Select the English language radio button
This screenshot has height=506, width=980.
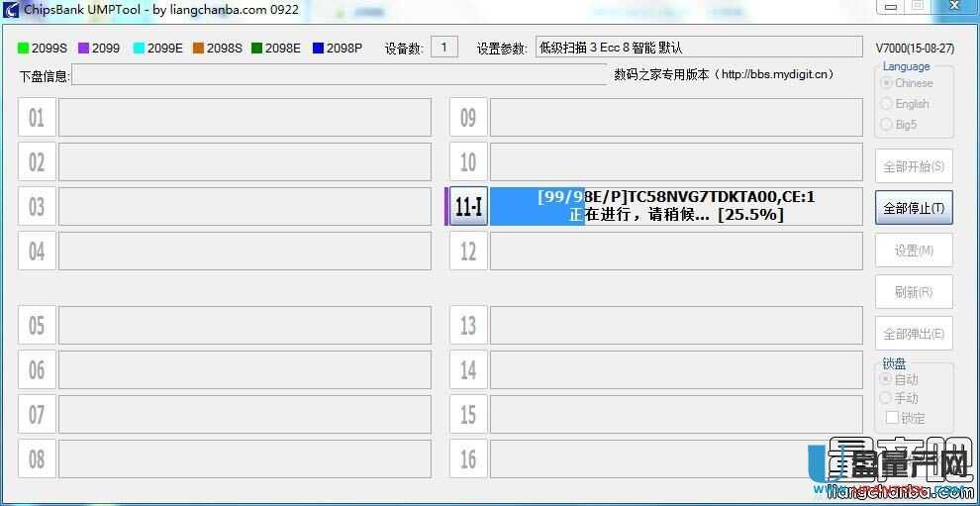pos(887,104)
